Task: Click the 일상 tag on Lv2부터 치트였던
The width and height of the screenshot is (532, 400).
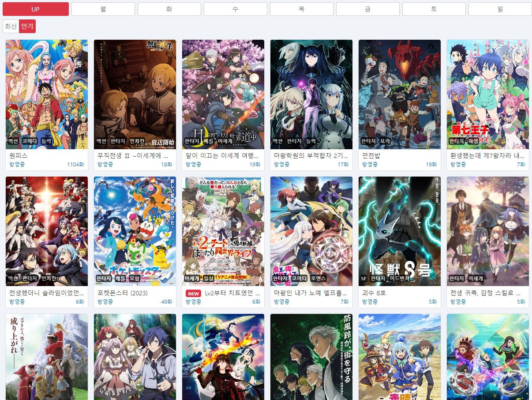Action: 209,278
